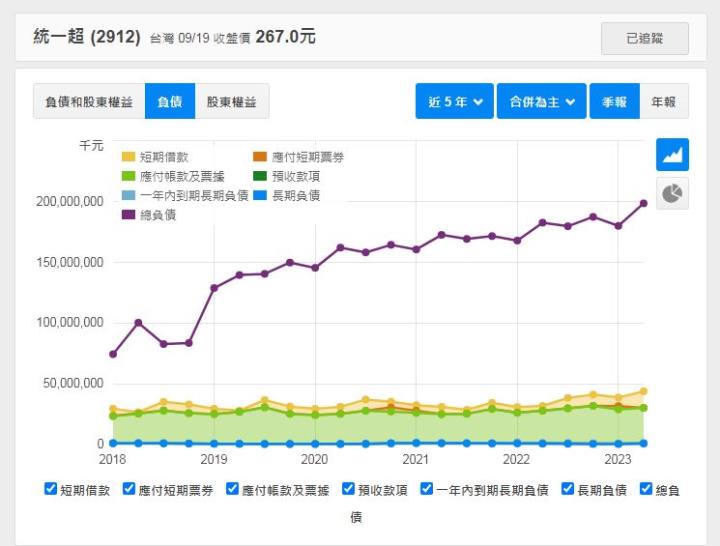Uncheck the 應付短期票券 checkbox
The width and height of the screenshot is (720, 546).
pyautogui.click(x=129, y=489)
